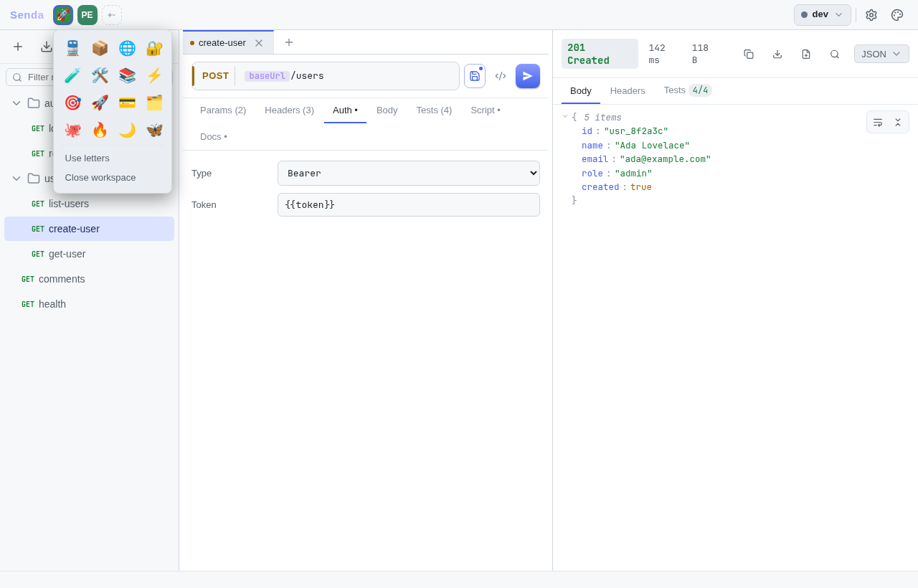Open the dev environment dropdown
This screenshot has height=588, width=918.
[823, 15]
